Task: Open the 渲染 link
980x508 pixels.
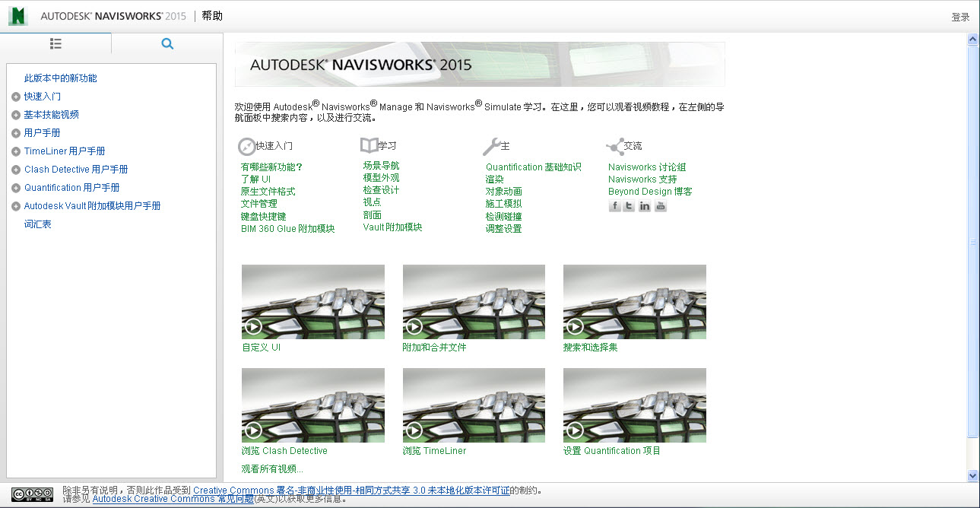Action: [494, 179]
